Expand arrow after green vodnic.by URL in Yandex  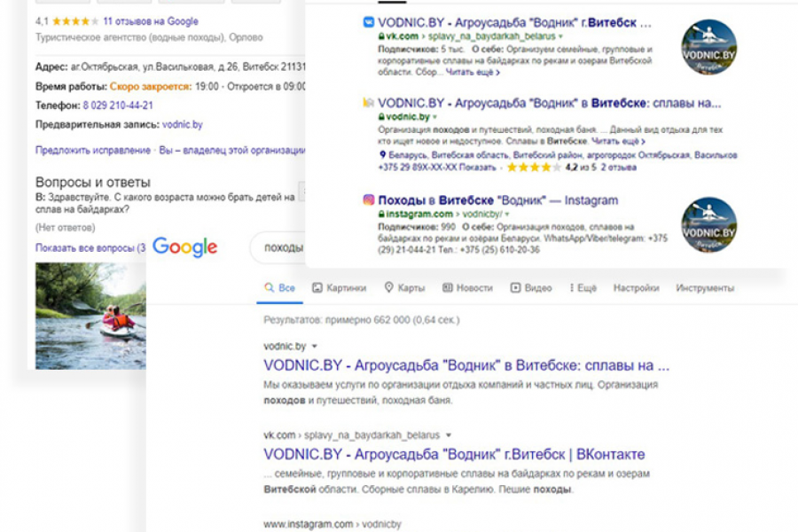434,117
